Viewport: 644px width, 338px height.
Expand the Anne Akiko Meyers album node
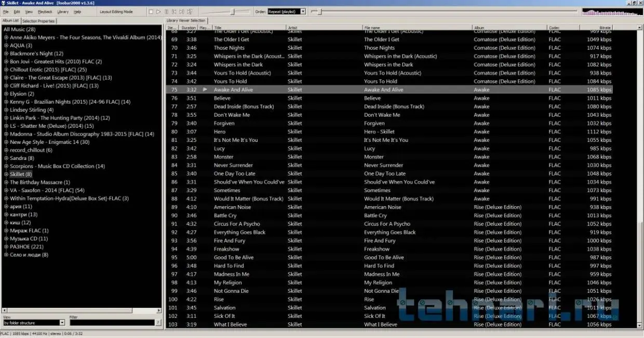point(6,37)
